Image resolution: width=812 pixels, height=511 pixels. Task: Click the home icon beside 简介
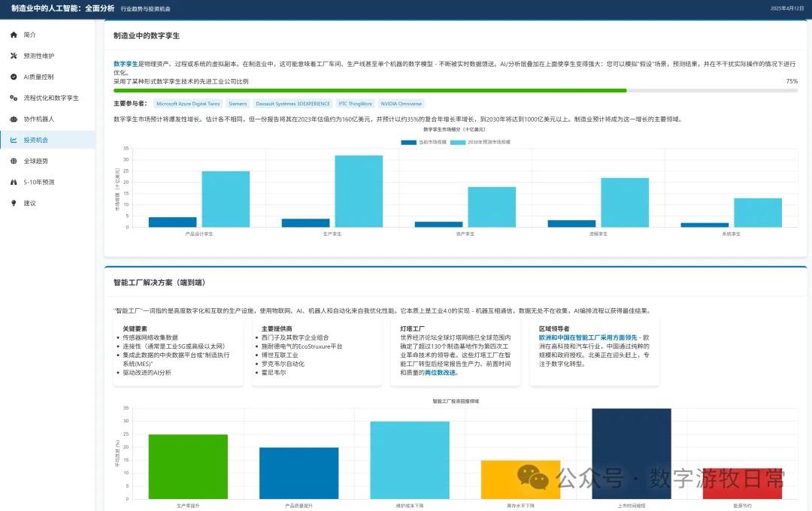click(x=14, y=35)
